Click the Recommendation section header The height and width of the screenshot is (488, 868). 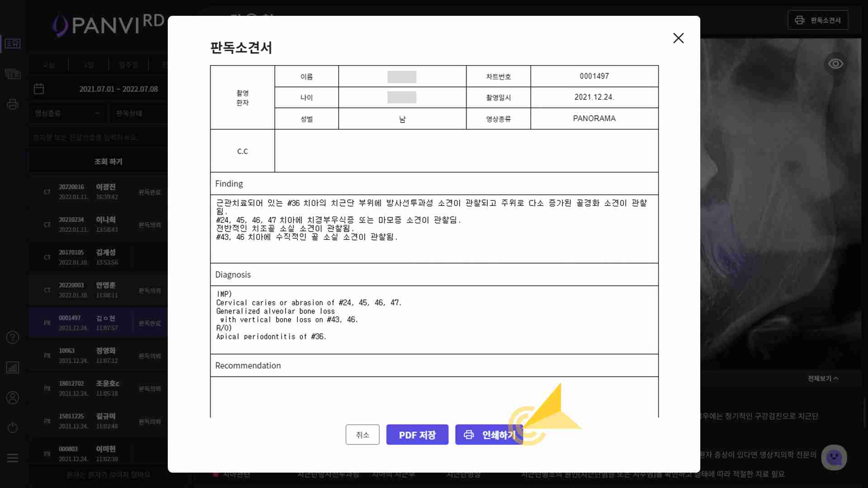(x=434, y=366)
